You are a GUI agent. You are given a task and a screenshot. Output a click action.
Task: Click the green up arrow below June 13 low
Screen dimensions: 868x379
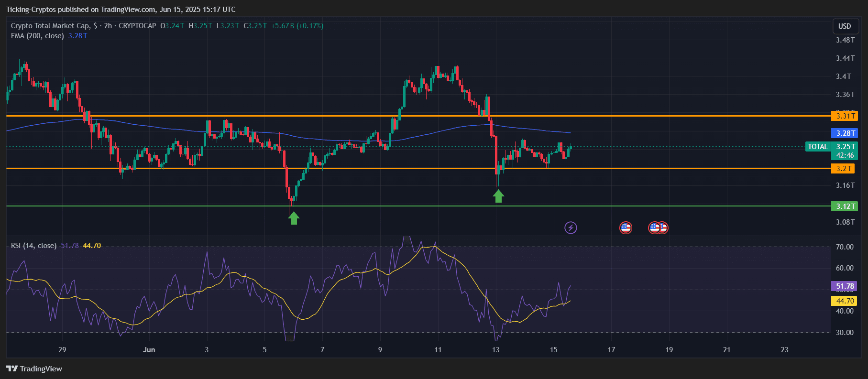pos(498,196)
